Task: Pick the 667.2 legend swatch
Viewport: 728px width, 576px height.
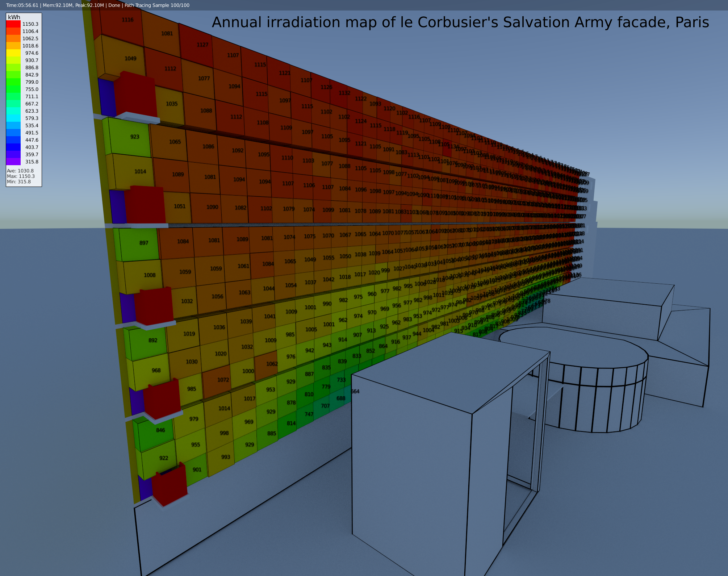Action: (13, 104)
